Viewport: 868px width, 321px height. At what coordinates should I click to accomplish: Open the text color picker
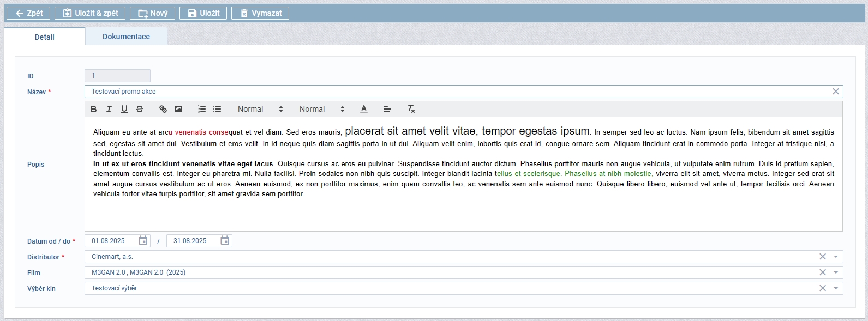click(364, 109)
